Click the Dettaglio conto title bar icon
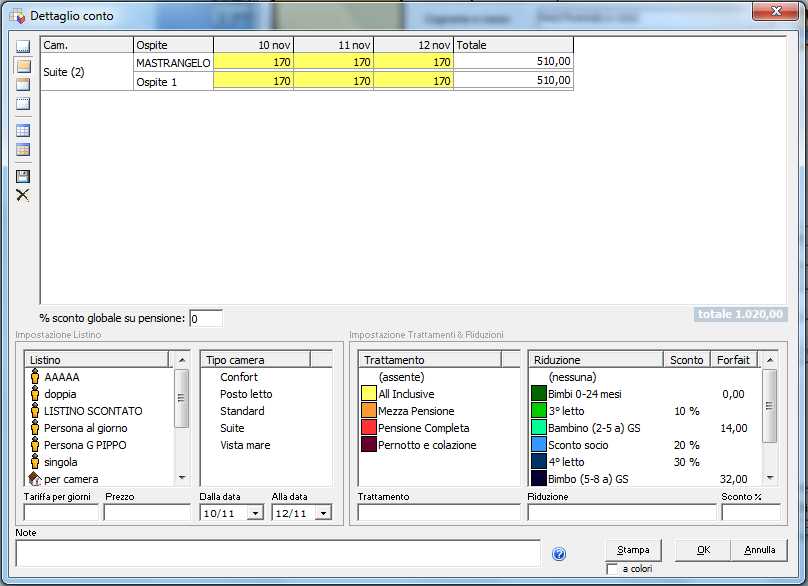This screenshot has width=808, height=586. point(18,16)
